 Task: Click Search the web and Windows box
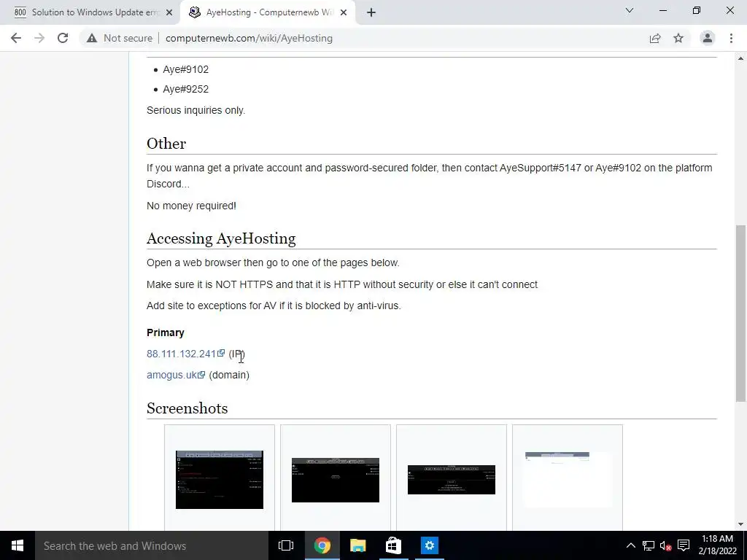coord(152,545)
